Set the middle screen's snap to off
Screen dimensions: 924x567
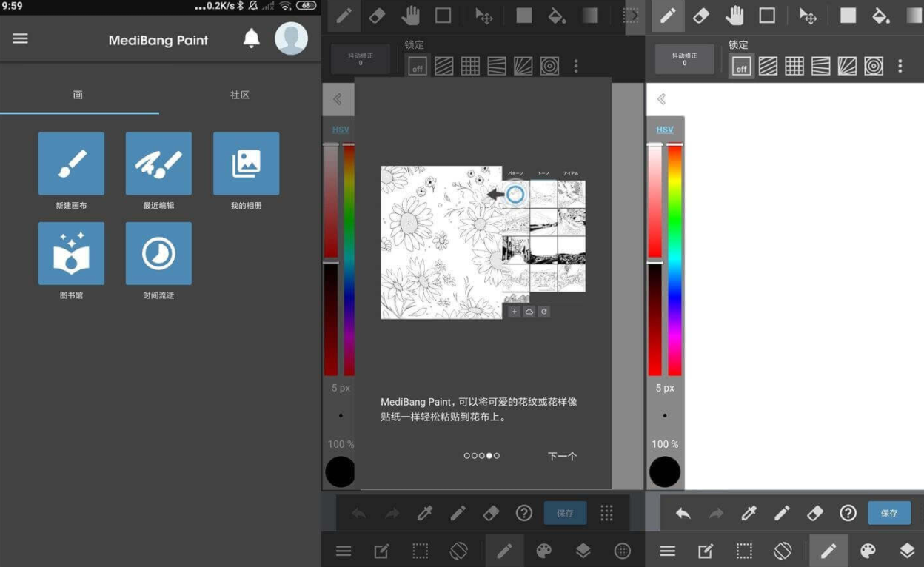click(418, 67)
